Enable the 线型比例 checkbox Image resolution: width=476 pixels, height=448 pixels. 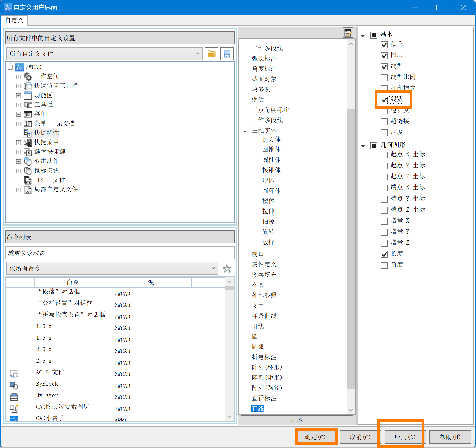(384, 78)
